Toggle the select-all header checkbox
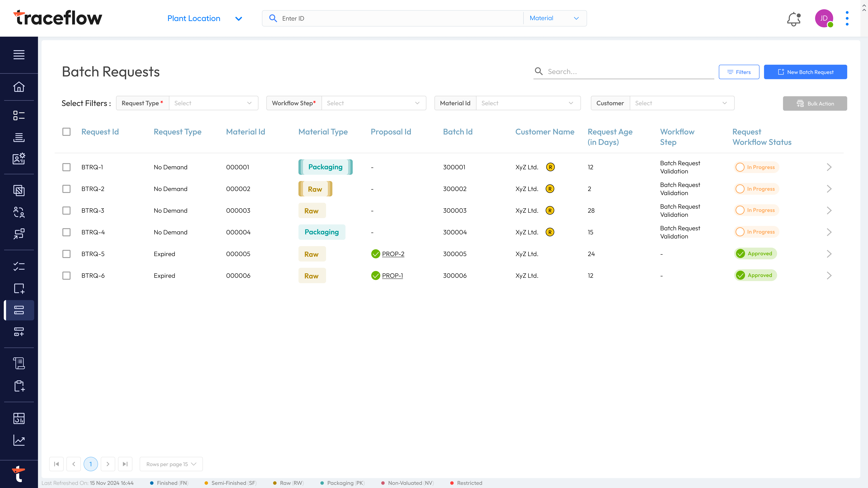The image size is (868, 488). pos(66,132)
